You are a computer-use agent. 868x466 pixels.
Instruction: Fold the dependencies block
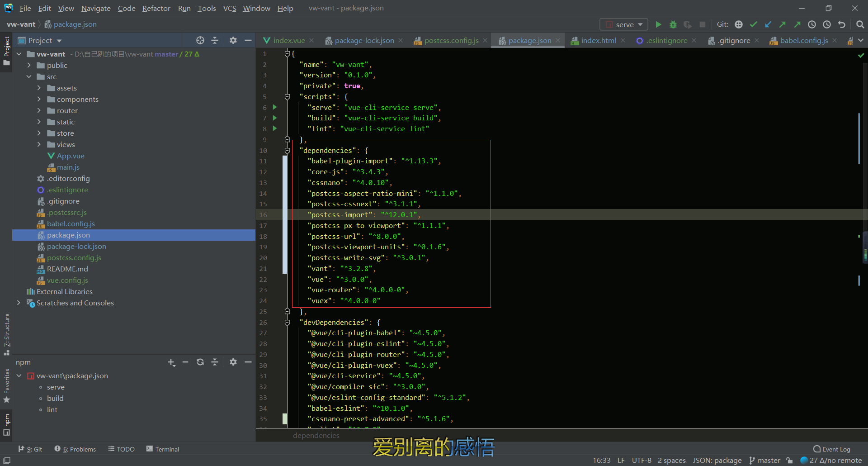[x=287, y=150]
